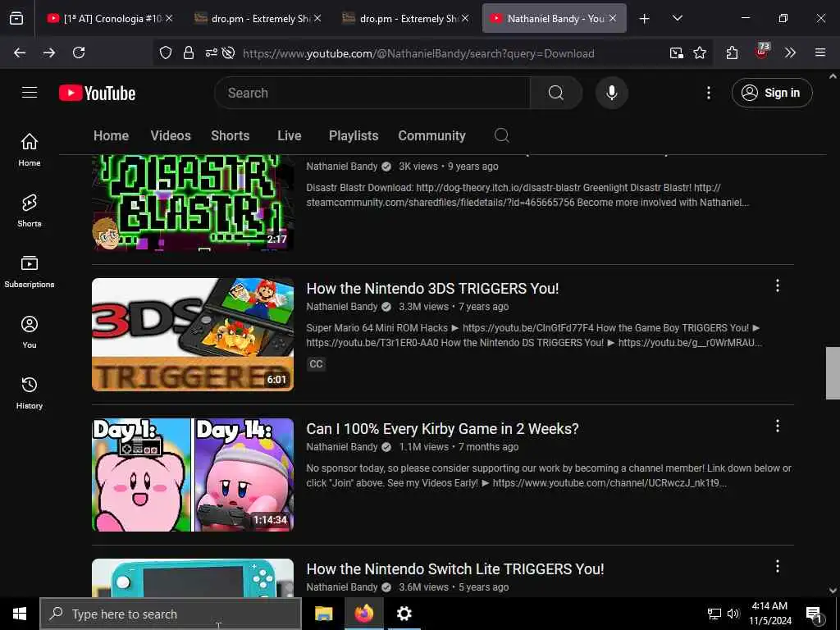The height and width of the screenshot is (630, 840).
Task: Open History in the left sidebar
Action: click(x=30, y=393)
